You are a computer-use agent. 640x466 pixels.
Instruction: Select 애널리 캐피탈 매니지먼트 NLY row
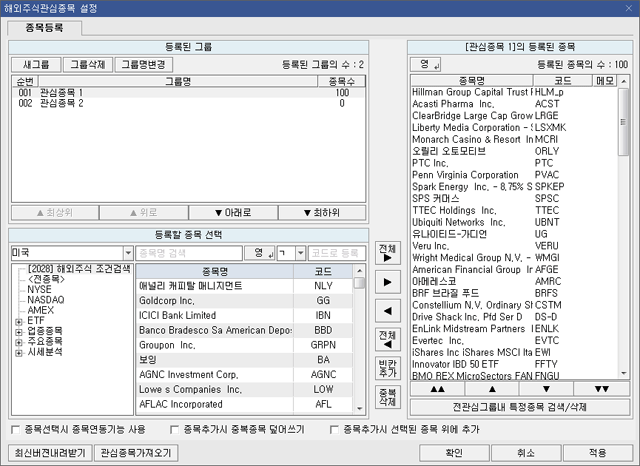tap(244, 286)
